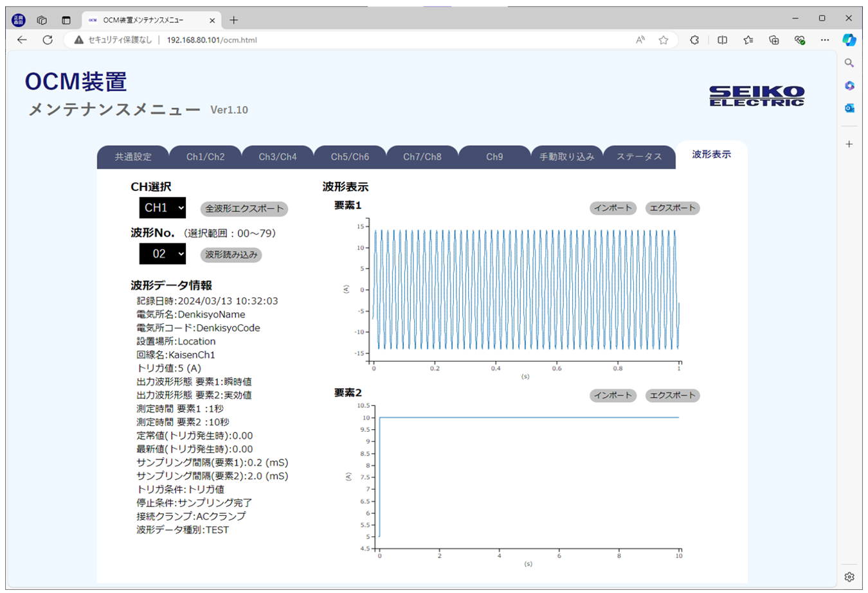This screenshot has height=593, width=868.
Task: Click インポート button for 要素1
Action: pos(613,208)
